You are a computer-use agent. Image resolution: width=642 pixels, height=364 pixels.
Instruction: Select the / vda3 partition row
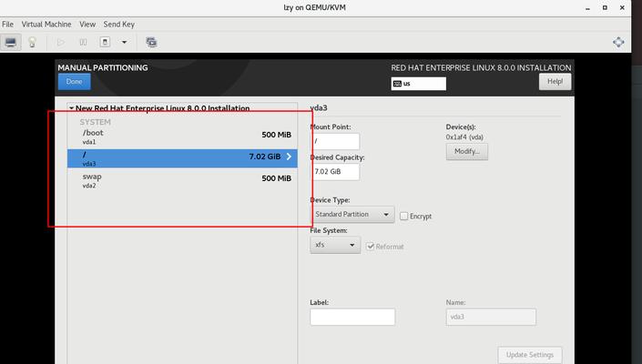tap(182, 158)
